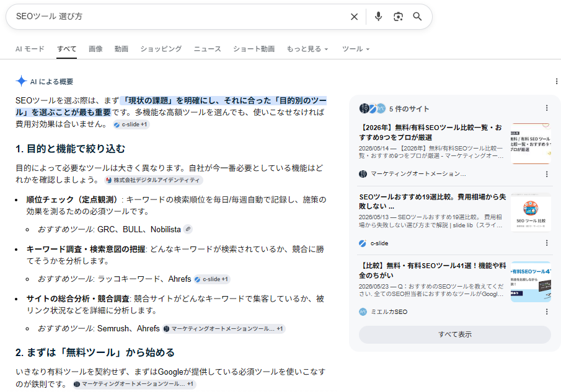Open the AI overview three-dot options menu
561x392 pixels.
point(556,81)
